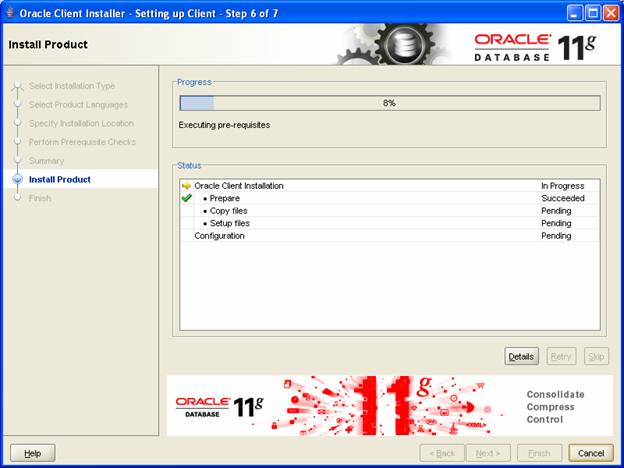This screenshot has width=624, height=468.
Task: Click the Retry button
Action: click(561, 357)
